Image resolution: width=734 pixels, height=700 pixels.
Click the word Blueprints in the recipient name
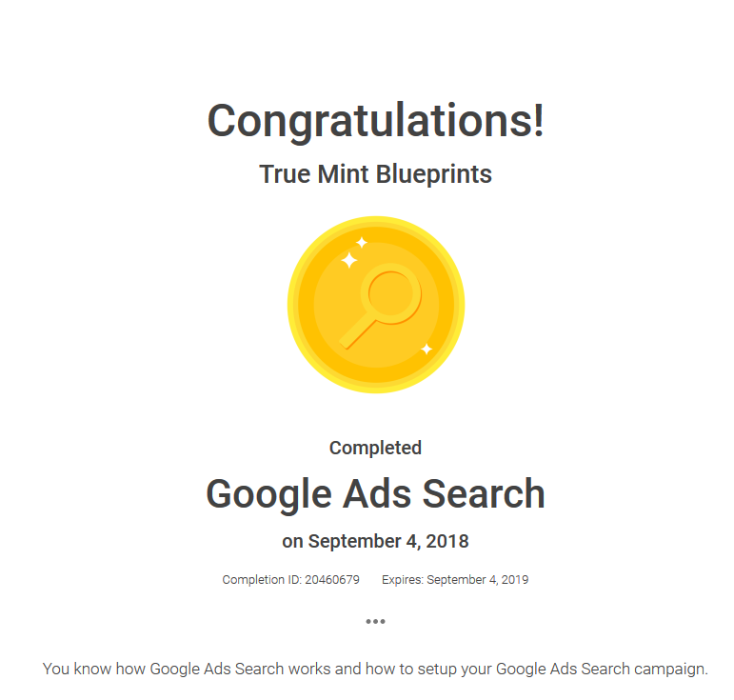(434, 174)
